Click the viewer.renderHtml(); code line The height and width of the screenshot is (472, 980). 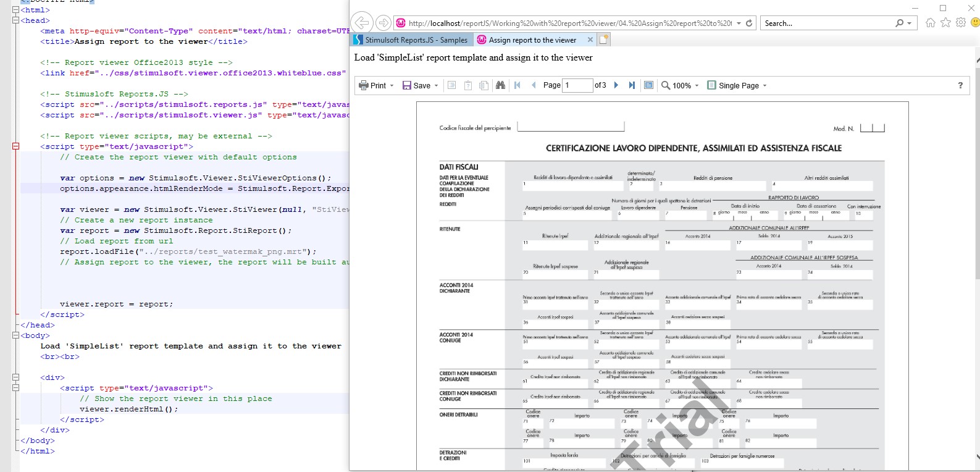[x=128, y=409]
